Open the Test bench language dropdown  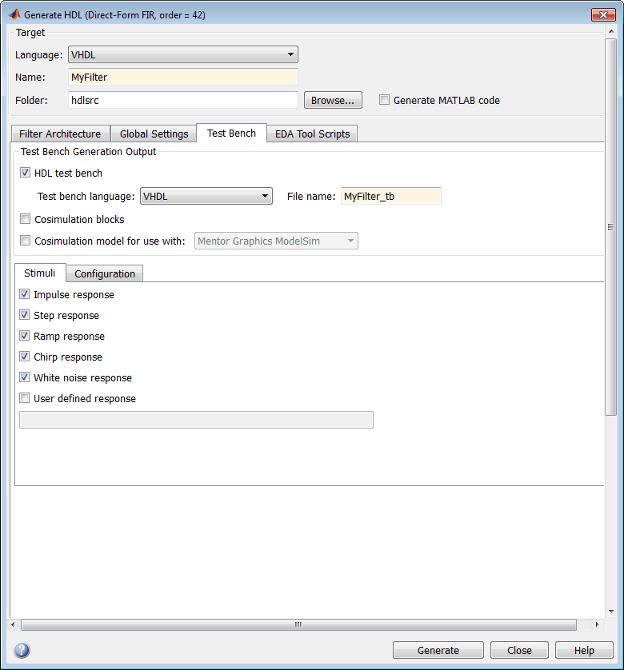206,196
